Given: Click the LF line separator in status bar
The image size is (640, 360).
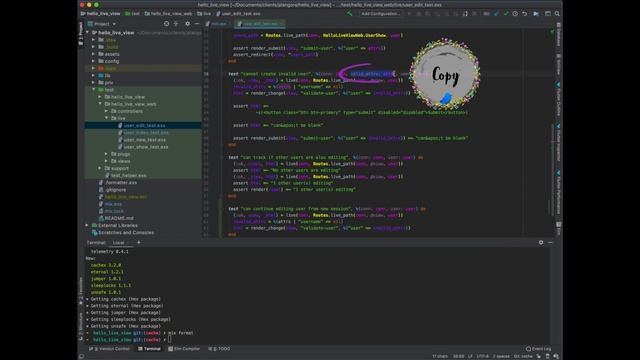Looking at the screenshot, I should click(x=470, y=356).
